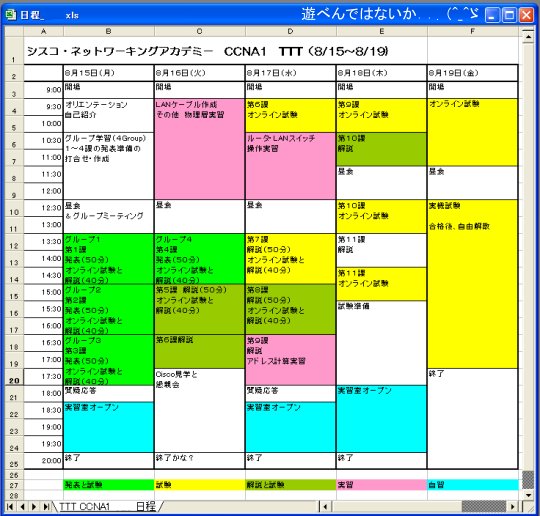Select column A header
The image size is (540, 516).
point(43,31)
